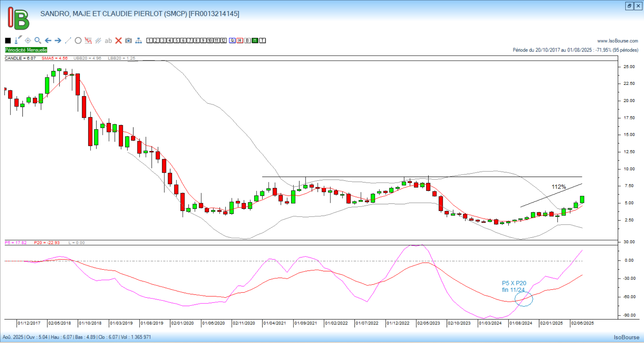Image resolution: width=644 pixels, height=343 pixels.
Task: Select numbered preset 2
Action: pos(156,41)
